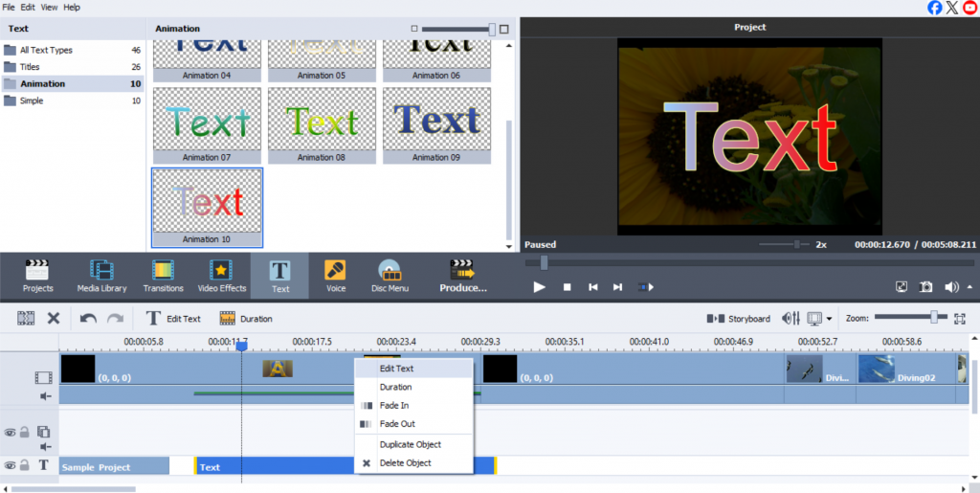The image size is (980, 493).
Task: Click the timeline Zoom slider
Action: pos(933,317)
